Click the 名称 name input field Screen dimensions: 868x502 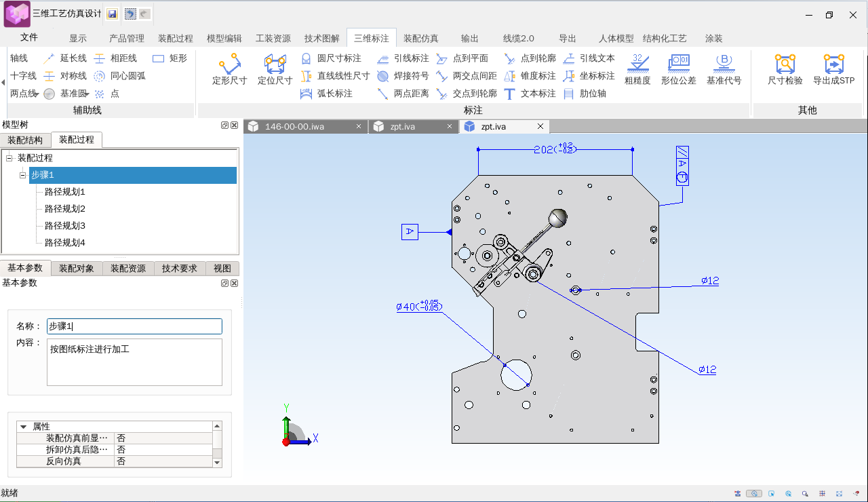tap(134, 326)
